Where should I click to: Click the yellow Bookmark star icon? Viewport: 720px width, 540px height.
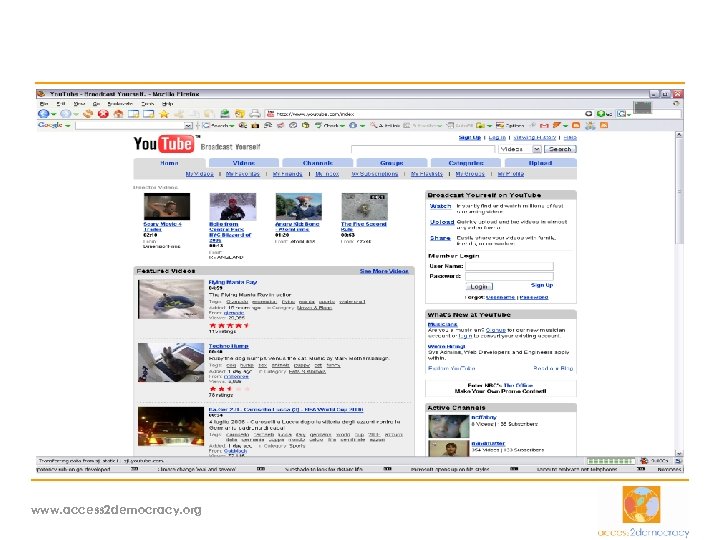(164, 113)
